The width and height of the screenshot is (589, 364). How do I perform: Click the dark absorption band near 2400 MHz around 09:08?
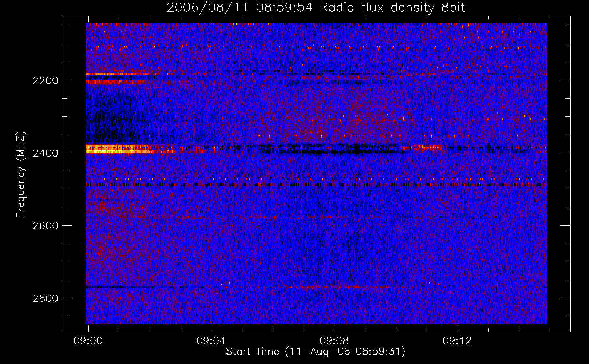tap(335, 150)
